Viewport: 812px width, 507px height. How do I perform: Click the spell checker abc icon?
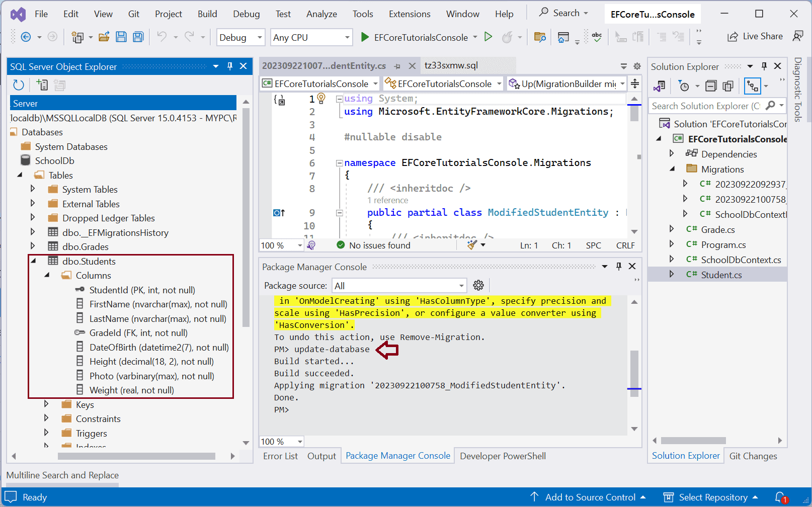[x=597, y=37]
